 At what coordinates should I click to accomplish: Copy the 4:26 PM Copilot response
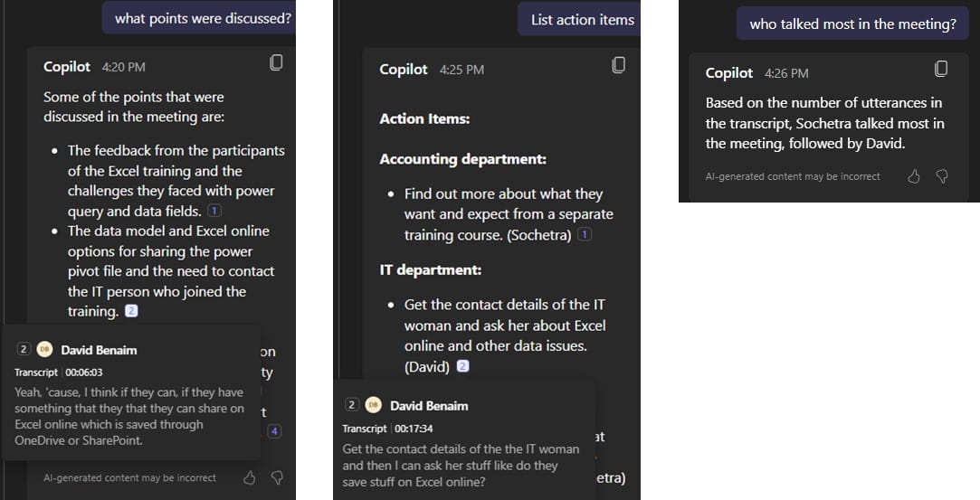[x=941, y=69]
